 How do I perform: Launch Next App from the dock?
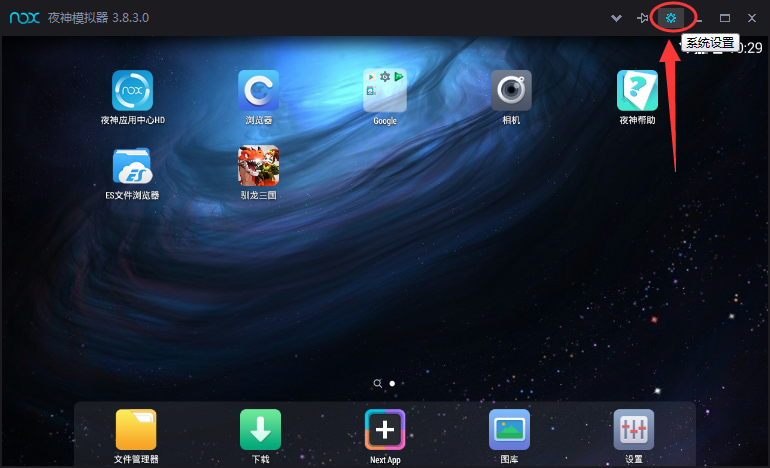(385, 430)
